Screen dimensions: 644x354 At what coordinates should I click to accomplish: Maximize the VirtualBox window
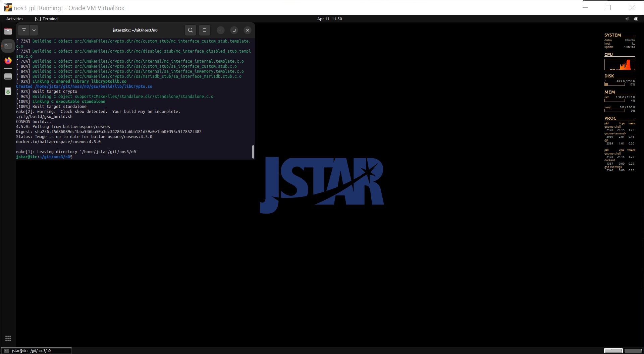point(608,8)
